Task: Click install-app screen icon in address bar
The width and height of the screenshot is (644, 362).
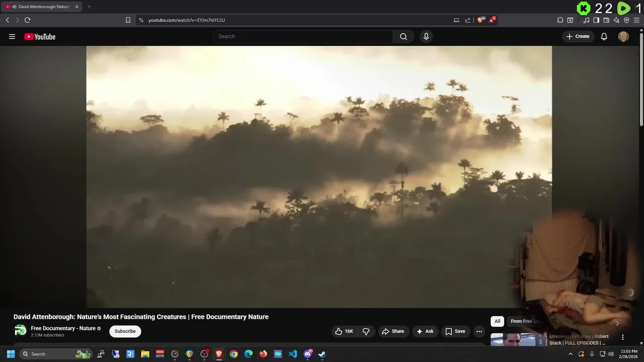Action: [x=456, y=20]
